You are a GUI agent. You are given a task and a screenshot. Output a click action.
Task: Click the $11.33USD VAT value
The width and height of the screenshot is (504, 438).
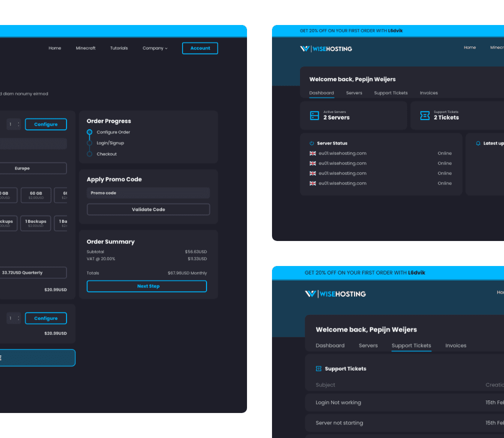197,258
